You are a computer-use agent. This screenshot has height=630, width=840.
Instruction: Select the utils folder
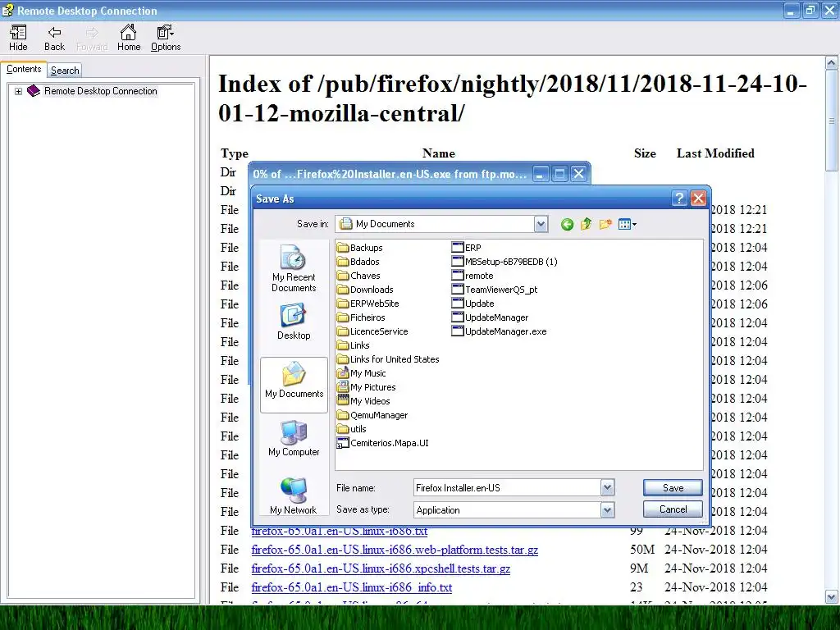[351, 428]
